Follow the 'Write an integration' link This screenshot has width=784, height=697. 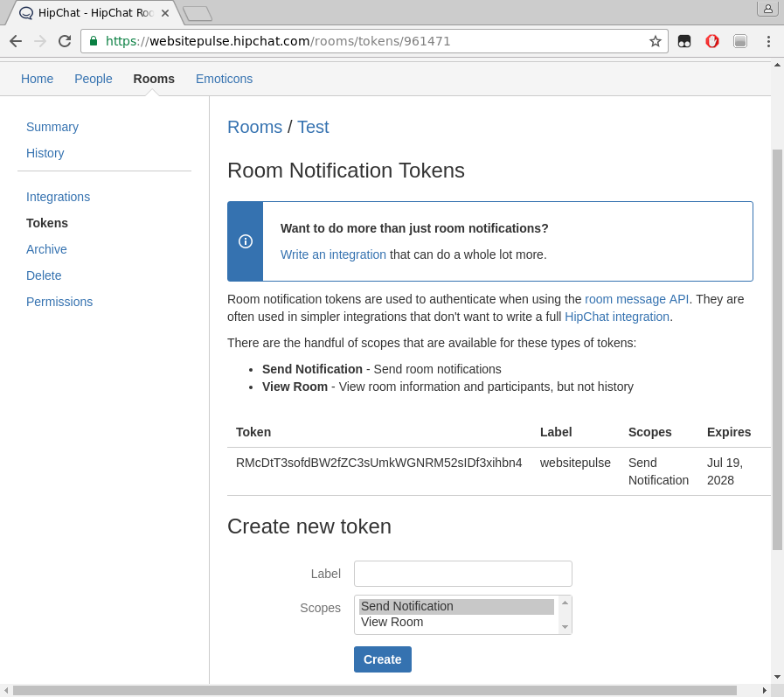(x=333, y=254)
